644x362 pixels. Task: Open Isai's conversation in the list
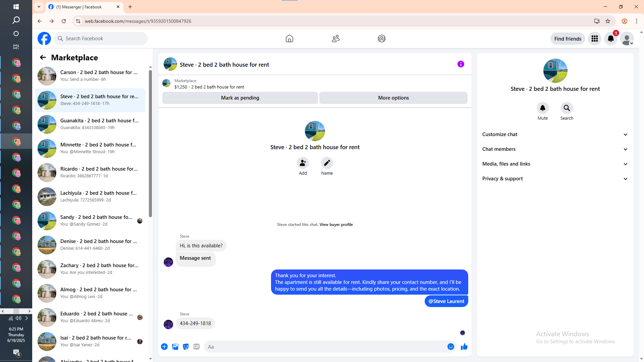[90, 341]
